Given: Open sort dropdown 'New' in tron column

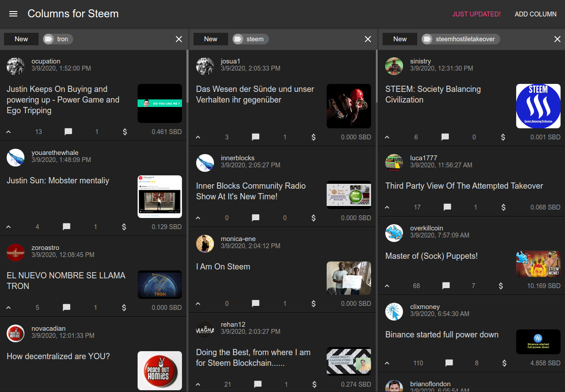Looking at the screenshot, I should tap(21, 39).
